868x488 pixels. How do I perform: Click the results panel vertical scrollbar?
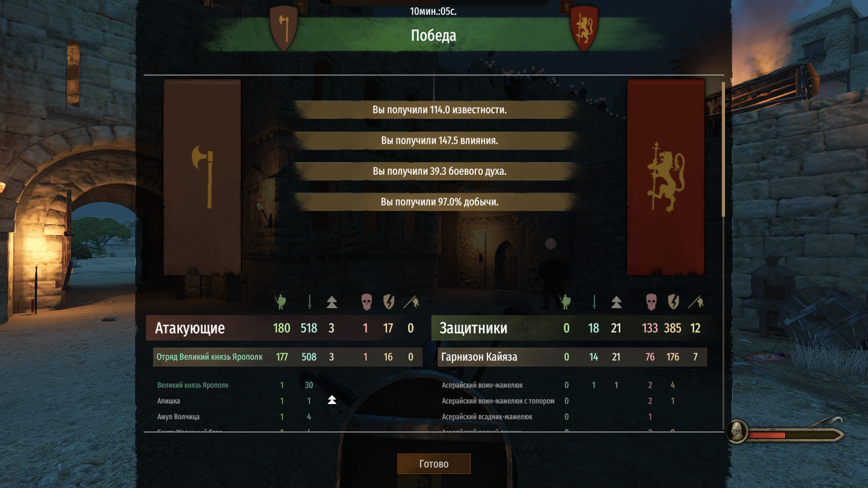click(x=723, y=149)
